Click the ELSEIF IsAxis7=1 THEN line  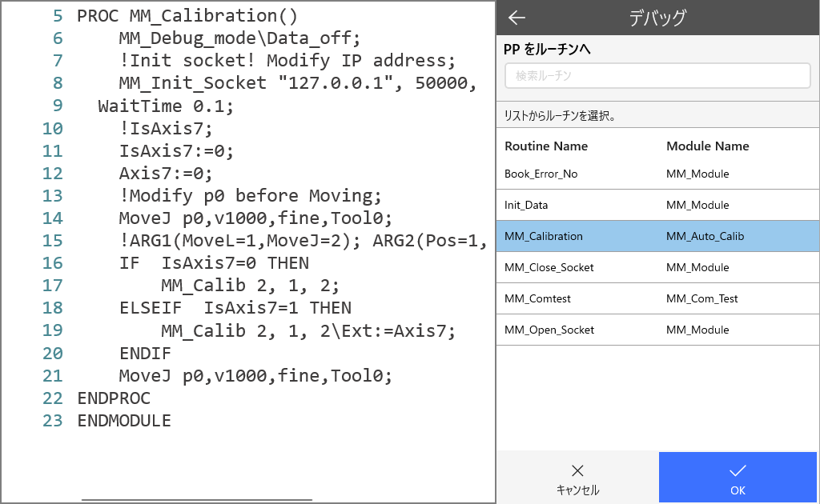pos(235,308)
